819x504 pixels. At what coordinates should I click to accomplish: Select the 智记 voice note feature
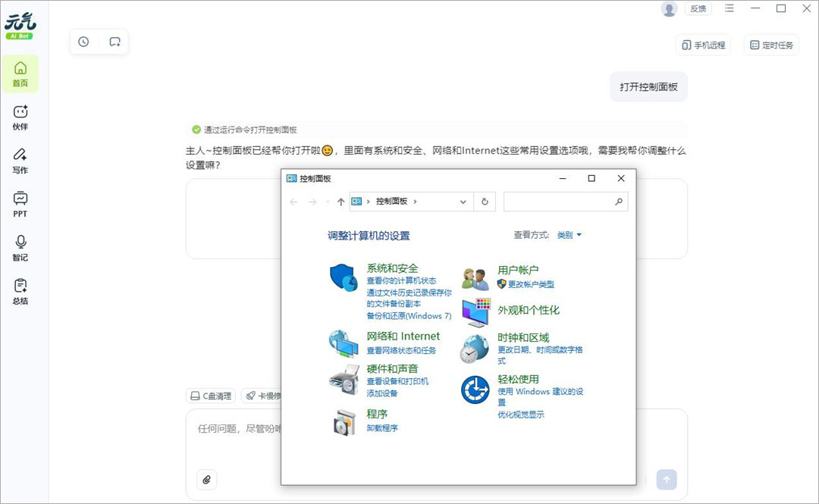[x=20, y=249]
